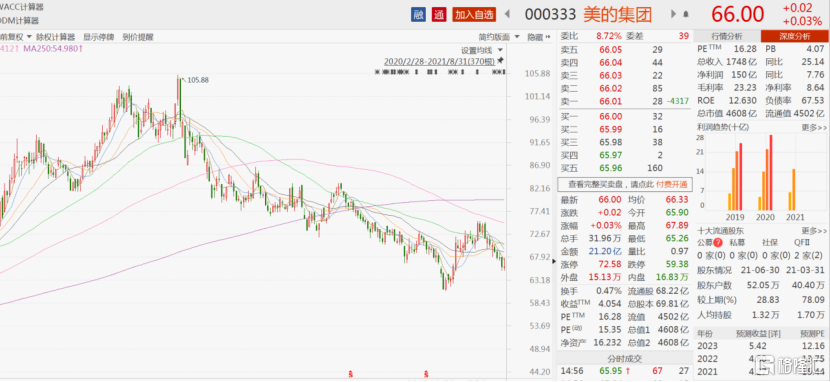
Task: Click the 105.88 peak price label on chart
Action: (x=197, y=80)
